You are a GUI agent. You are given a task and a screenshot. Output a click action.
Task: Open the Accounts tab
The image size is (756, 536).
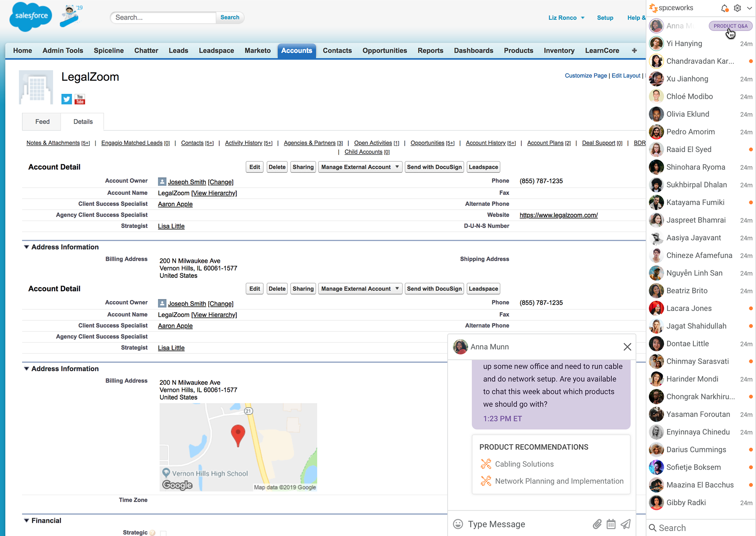tap(296, 51)
